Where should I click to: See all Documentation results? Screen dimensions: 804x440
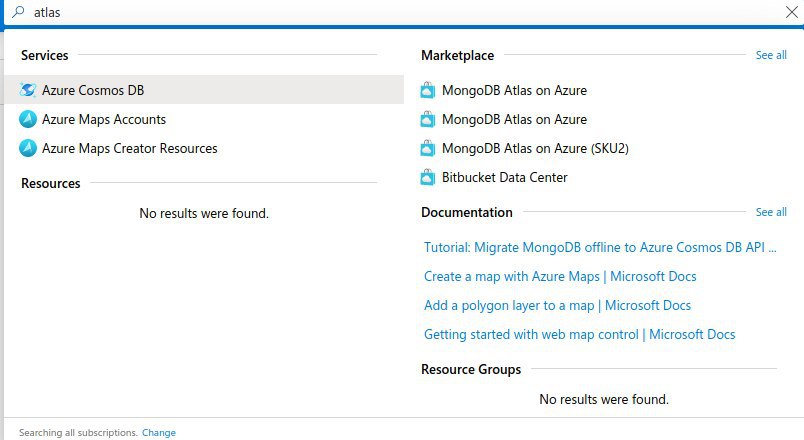tap(771, 212)
